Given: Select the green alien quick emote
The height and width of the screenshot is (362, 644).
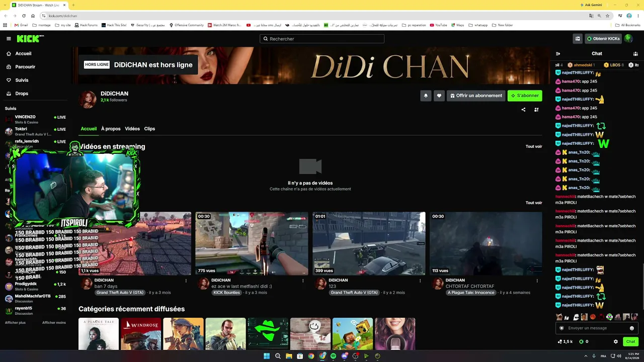Looking at the screenshot, I should 609,317.
